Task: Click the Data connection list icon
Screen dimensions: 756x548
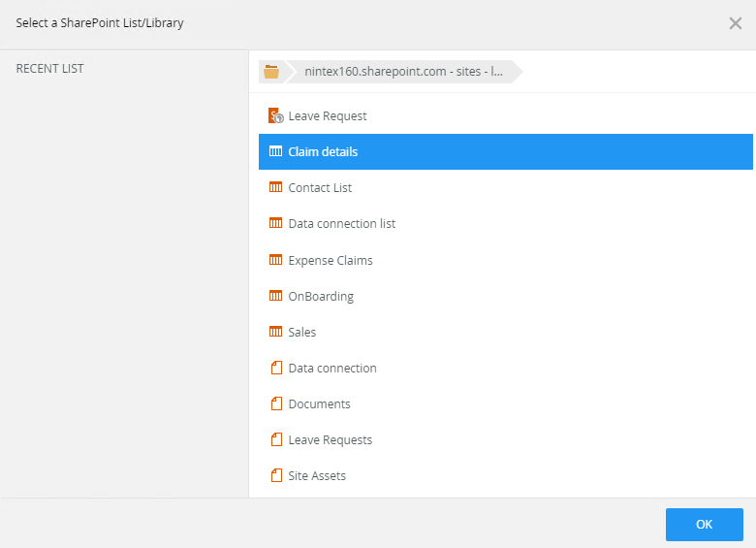Action: pos(275,223)
